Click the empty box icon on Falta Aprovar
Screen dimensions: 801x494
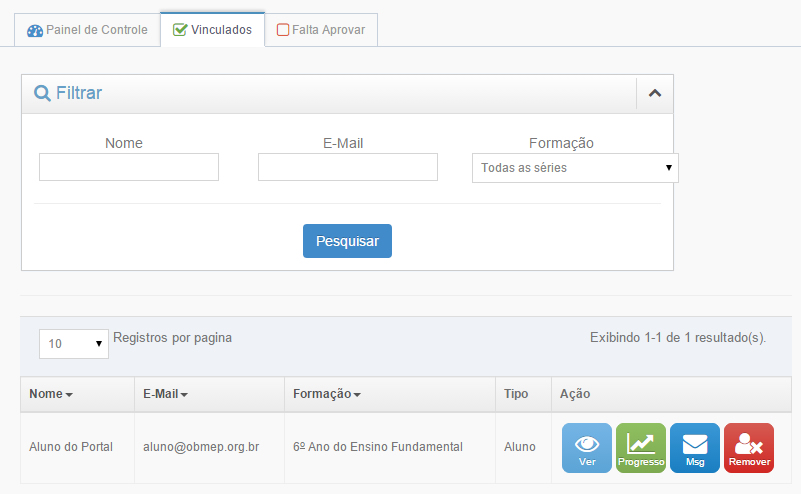point(283,30)
